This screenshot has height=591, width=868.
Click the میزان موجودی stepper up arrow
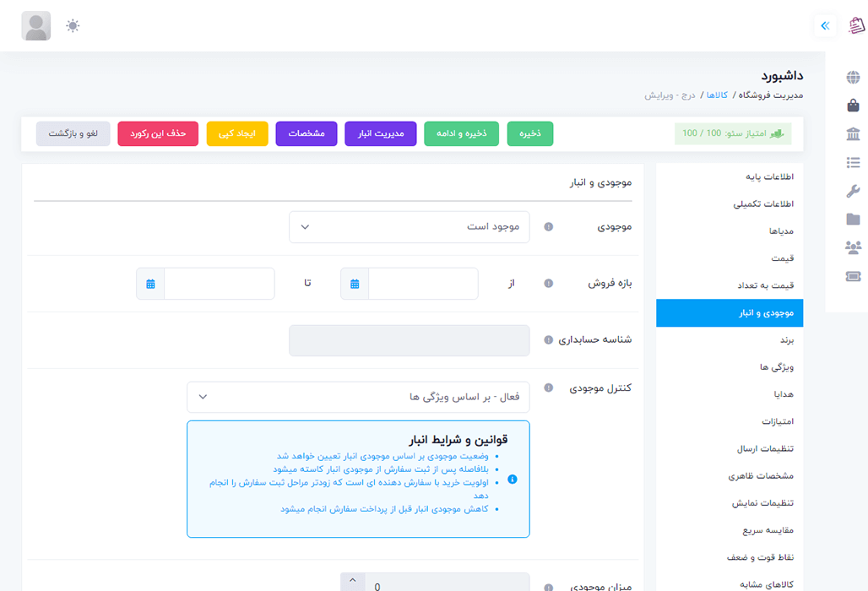click(x=353, y=581)
